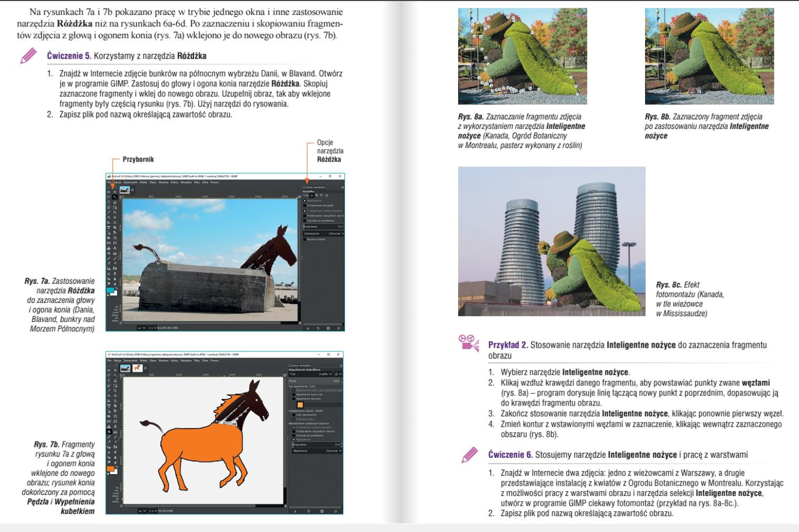Enable Próbkowanie wszystkich warstw in Rys. 7a
799x532 pixels.
coord(305,216)
